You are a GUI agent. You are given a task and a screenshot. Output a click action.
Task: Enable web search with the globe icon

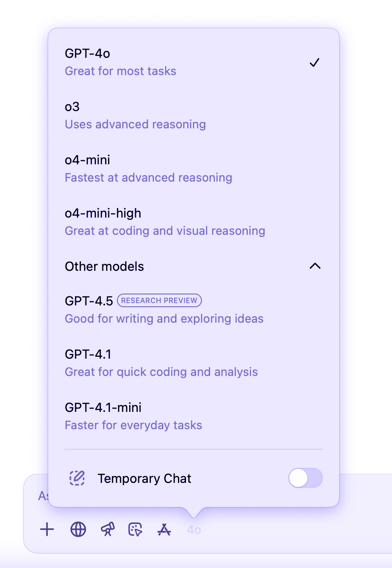coord(78,529)
